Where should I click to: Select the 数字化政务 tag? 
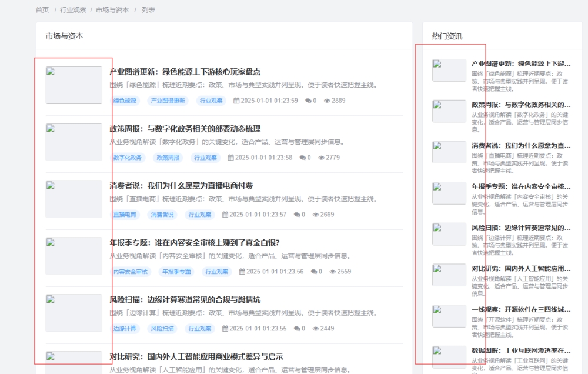(x=128, y=158)
